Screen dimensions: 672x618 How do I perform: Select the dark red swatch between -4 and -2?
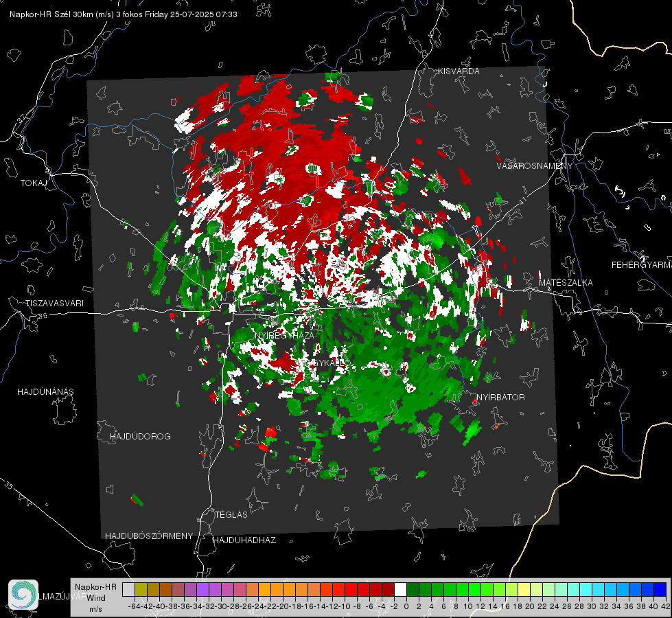(x=389, y=589)
